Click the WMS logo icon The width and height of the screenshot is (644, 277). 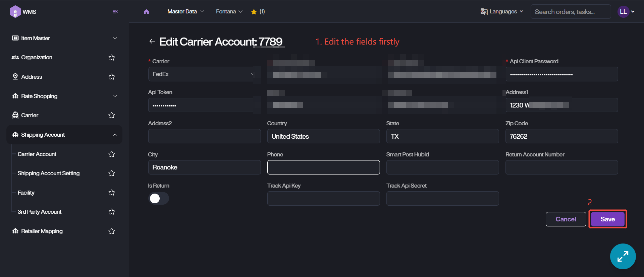pyautogui.click(x=15, y=12)
